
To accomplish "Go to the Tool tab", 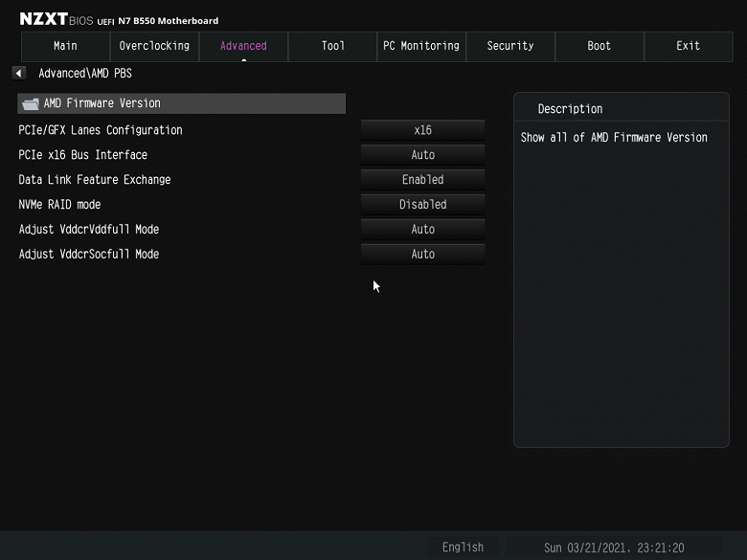I will click(332, 46).
